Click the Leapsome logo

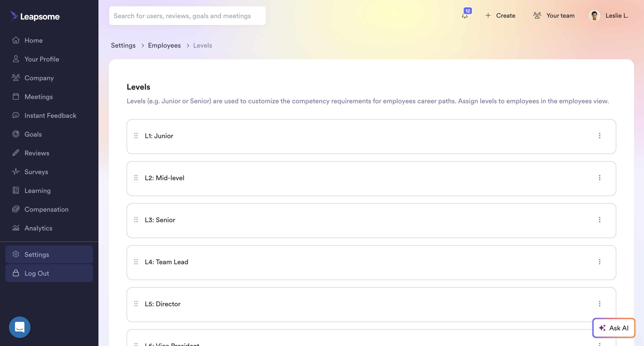(x=35, y=16)
